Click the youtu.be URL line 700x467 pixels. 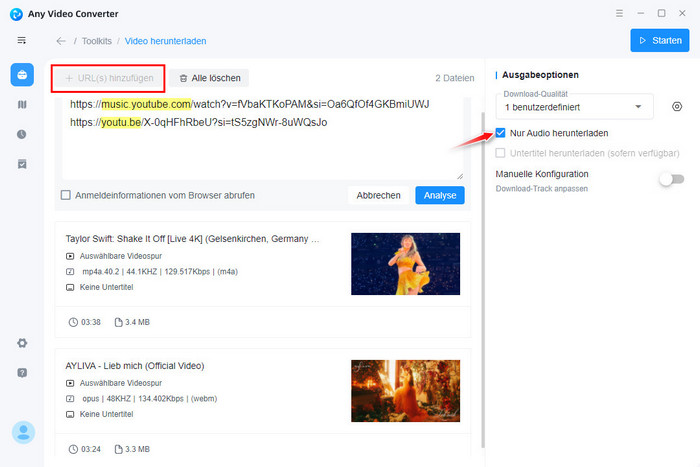[199, 122]
